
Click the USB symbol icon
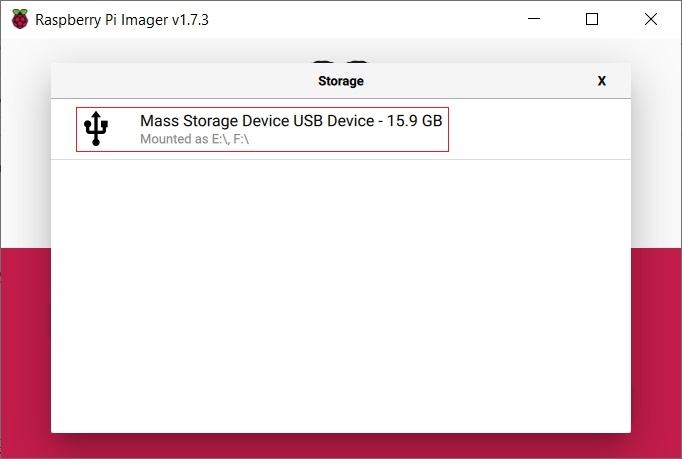tap(96, 129)
